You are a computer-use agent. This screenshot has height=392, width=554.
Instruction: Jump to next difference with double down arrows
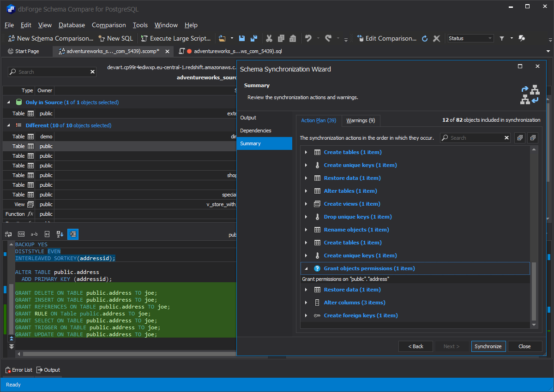coord(12,346)
